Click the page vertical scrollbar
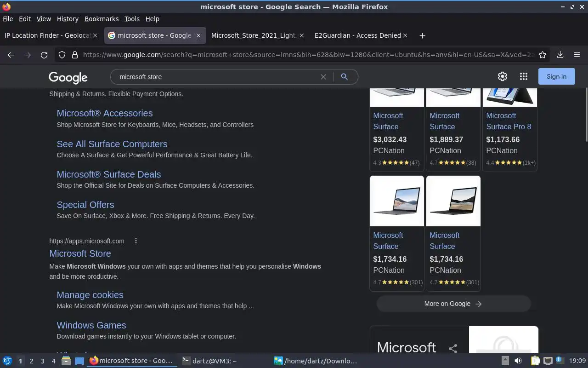This screenshot has width=588, height=368. pos(586,115)
